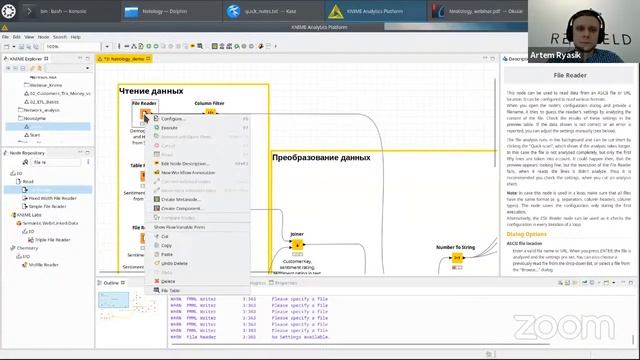Image resolution: width=640 pixels, height=360 pixels.
Task: Click Collapse All icon in KNIME Explorer
Action: [16, 68]
